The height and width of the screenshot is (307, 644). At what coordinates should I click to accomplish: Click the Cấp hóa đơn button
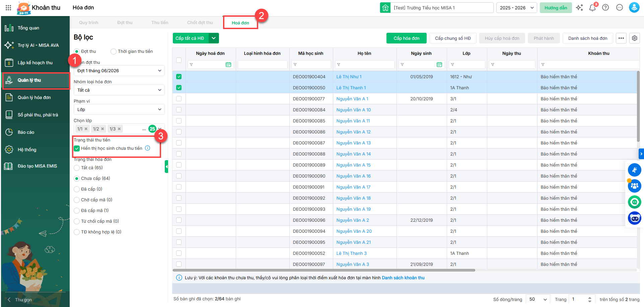[x=406, y=38]
